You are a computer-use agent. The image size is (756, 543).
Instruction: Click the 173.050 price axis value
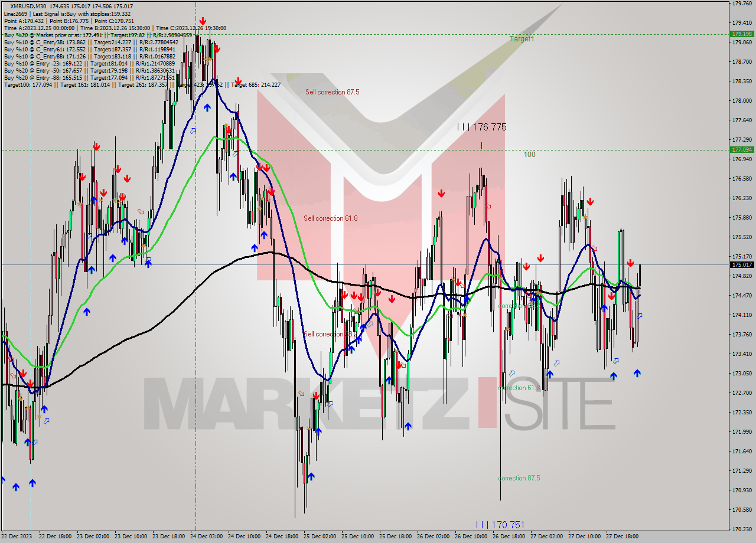pos(742,373)
